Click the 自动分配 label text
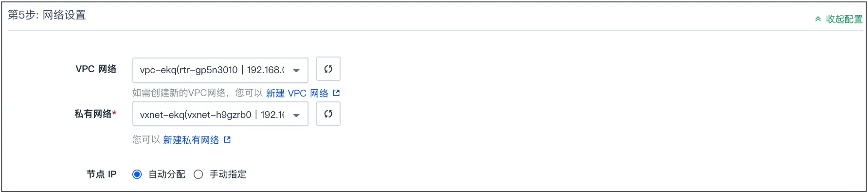 click(x=167, y=174)
